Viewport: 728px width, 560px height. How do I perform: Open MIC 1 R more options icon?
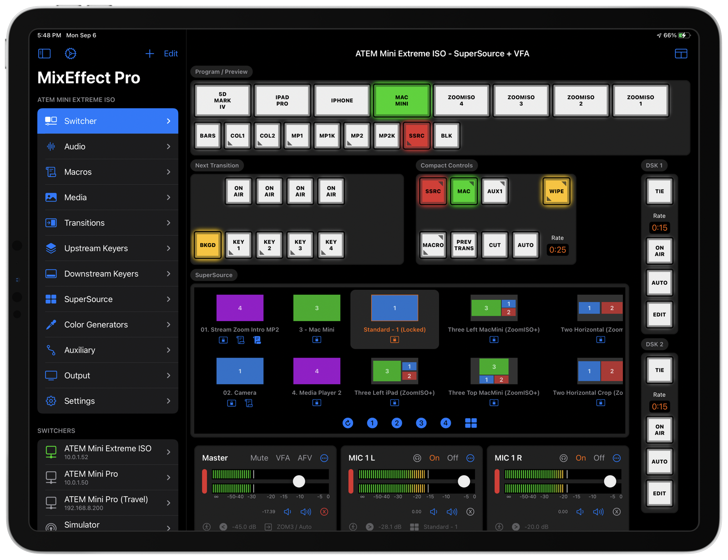click(617, 458)
